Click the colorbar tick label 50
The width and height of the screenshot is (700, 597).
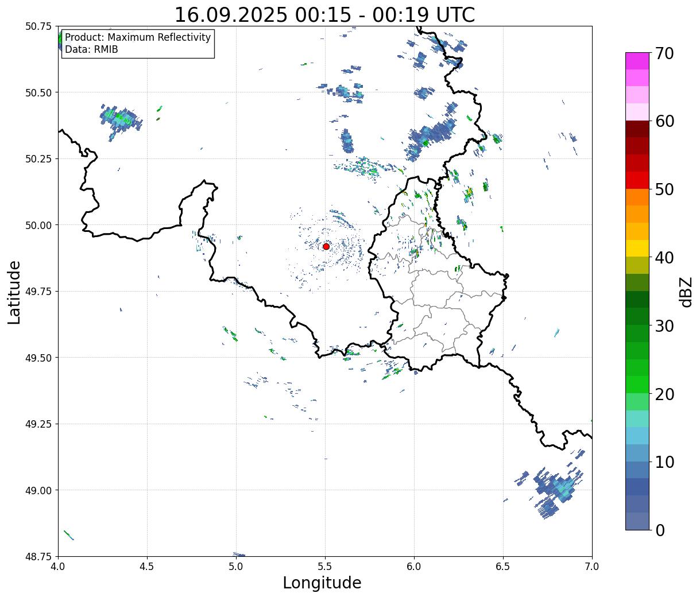(x=664, y=189)
